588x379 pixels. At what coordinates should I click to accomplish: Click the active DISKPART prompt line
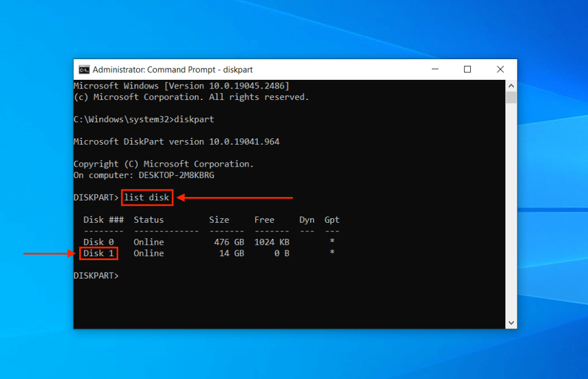coord(96,275)
